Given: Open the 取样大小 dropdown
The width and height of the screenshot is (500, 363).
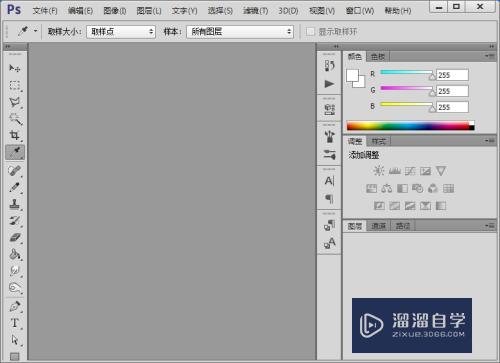Looking at the screenshot, I should [x=121, y=32].
